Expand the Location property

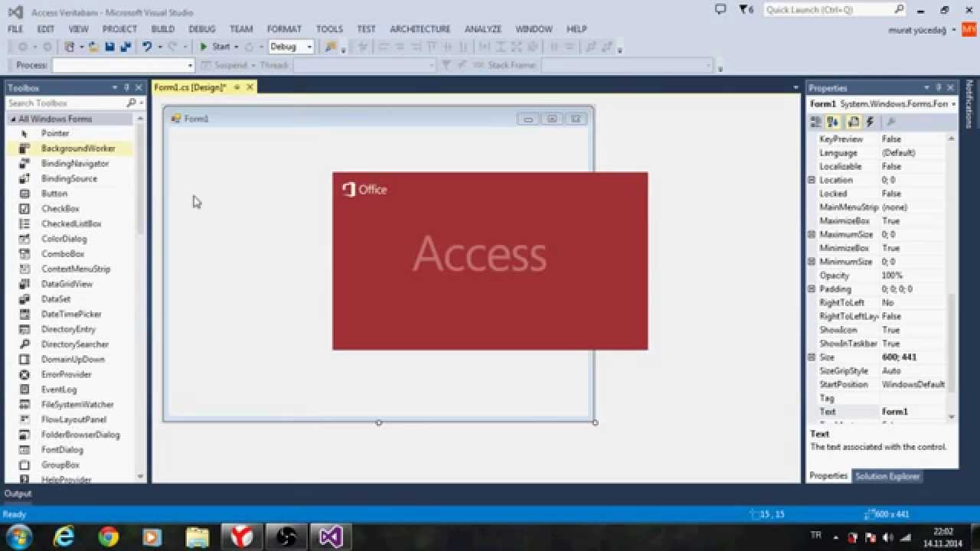point(812,180)
